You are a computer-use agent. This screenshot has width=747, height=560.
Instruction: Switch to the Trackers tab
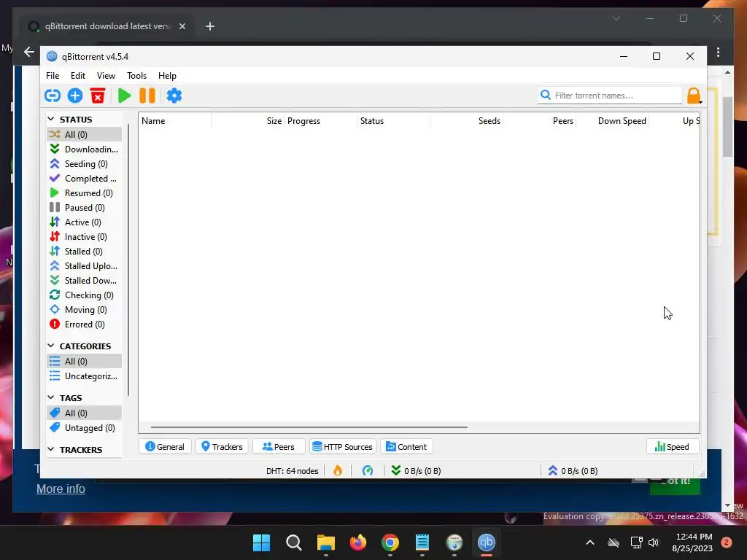pos(222,447)
